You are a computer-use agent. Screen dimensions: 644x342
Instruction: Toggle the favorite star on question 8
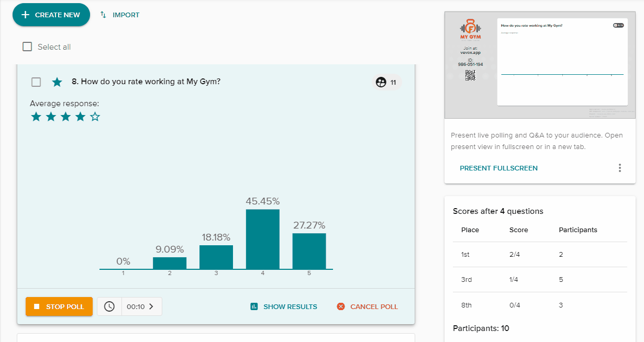click(57, 82)
